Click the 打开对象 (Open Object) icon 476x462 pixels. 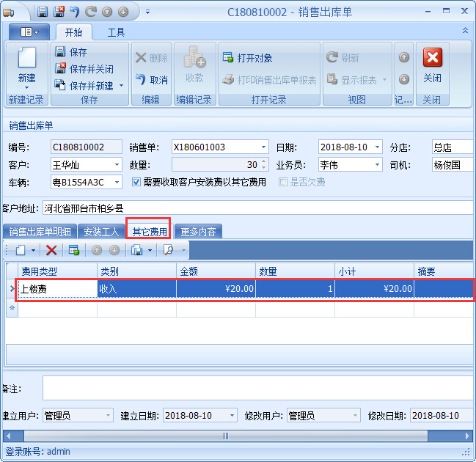(227, 58)
